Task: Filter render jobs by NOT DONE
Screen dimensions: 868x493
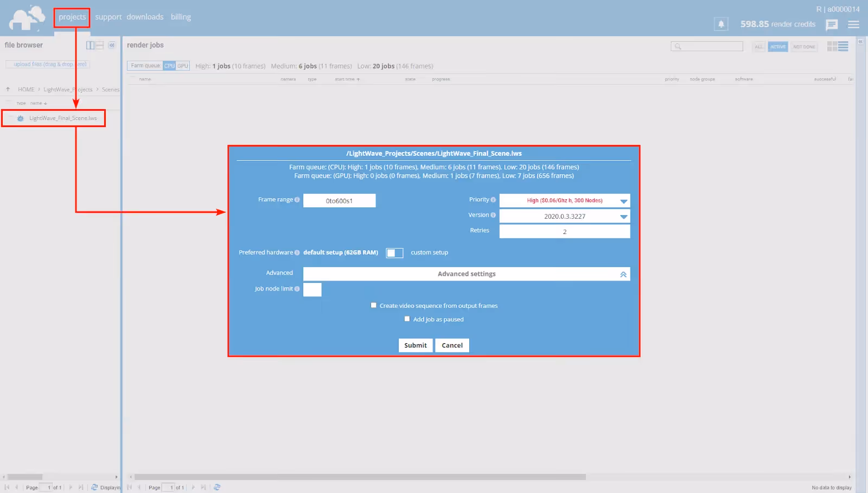Action: (x=804, y=47)
